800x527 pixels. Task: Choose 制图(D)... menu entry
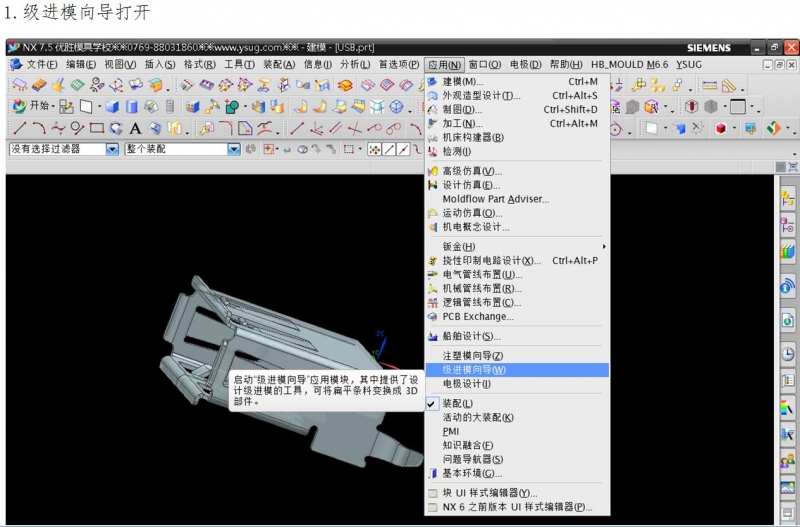pyautogui.click(x=517, y=110)
